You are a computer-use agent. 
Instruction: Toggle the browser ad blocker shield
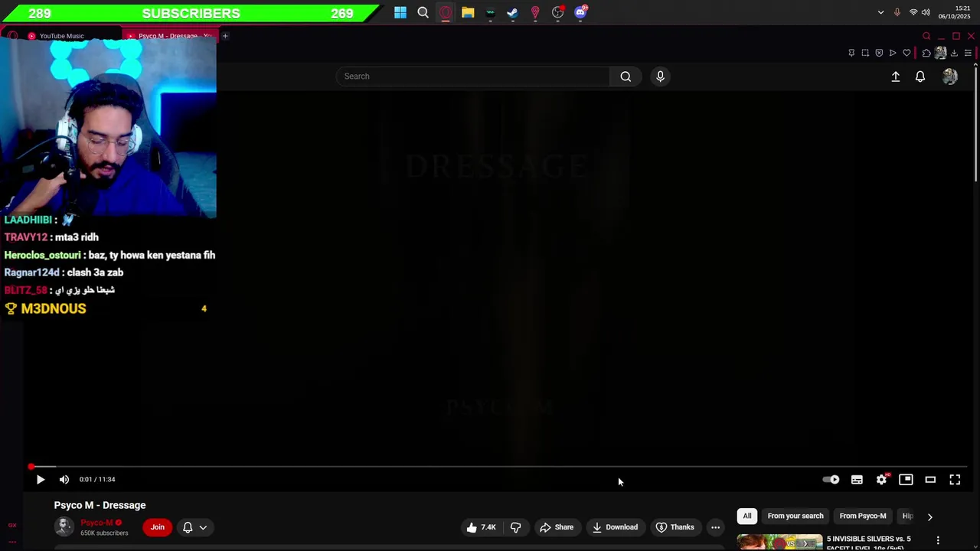click(x=879, y=53)
